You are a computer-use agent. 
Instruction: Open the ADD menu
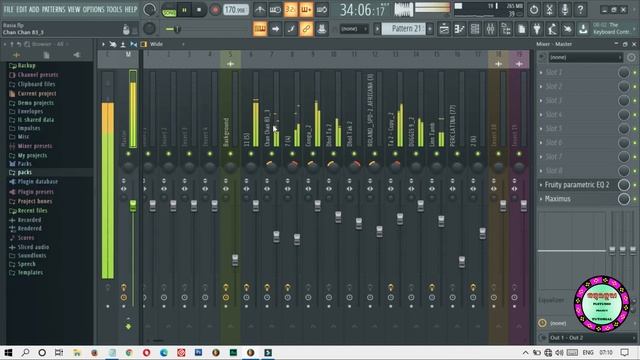click(34, 9)
